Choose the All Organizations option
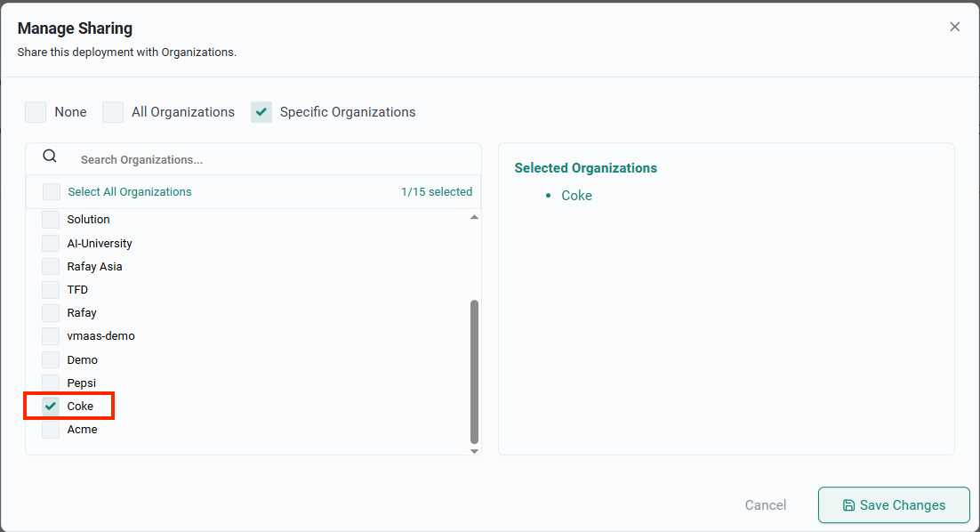 [113, 112]
